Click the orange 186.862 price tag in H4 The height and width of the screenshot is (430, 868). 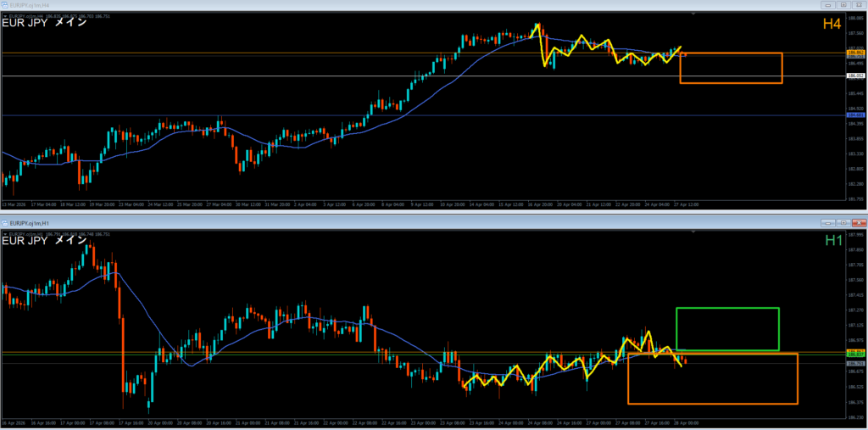(x=856, y=52)
